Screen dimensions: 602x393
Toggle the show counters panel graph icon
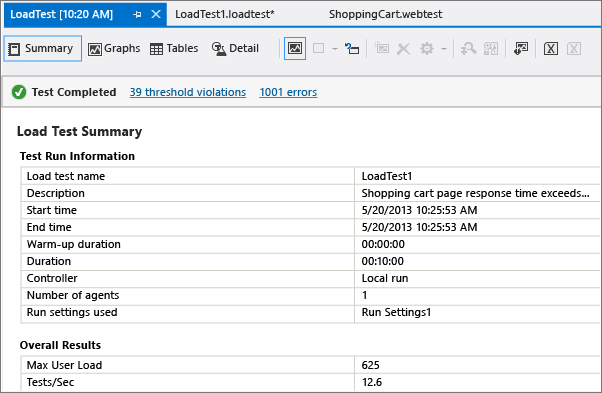pyautogui.click(x=295, y=48)
